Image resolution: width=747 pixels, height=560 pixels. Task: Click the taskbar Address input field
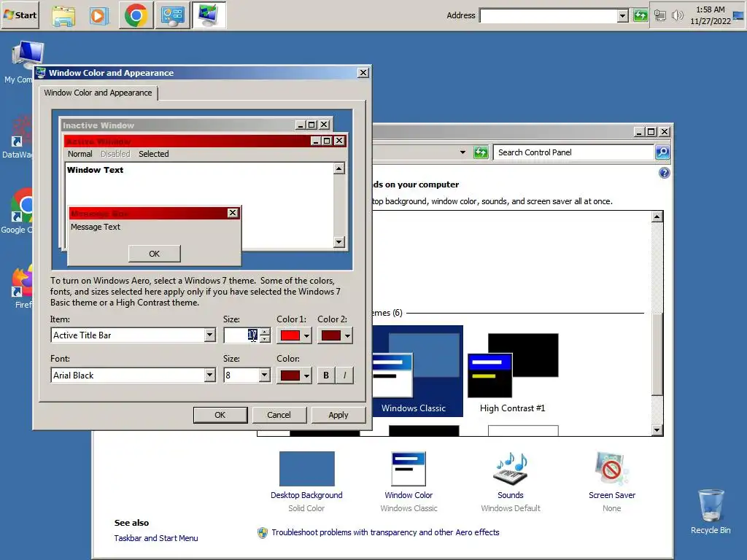tap(549, 16)
